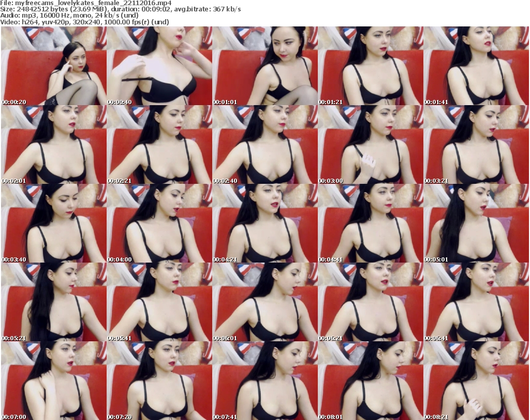Viewport: 530px width, 420px height.
Task: Select the thumbnail frame stamped 00:03:40
Action: 54,223
